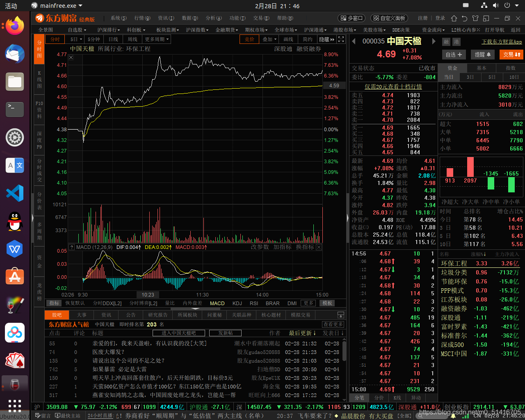Open the mainfree.exe app menu
Screen dimensions: 525x420
[57, 6]
